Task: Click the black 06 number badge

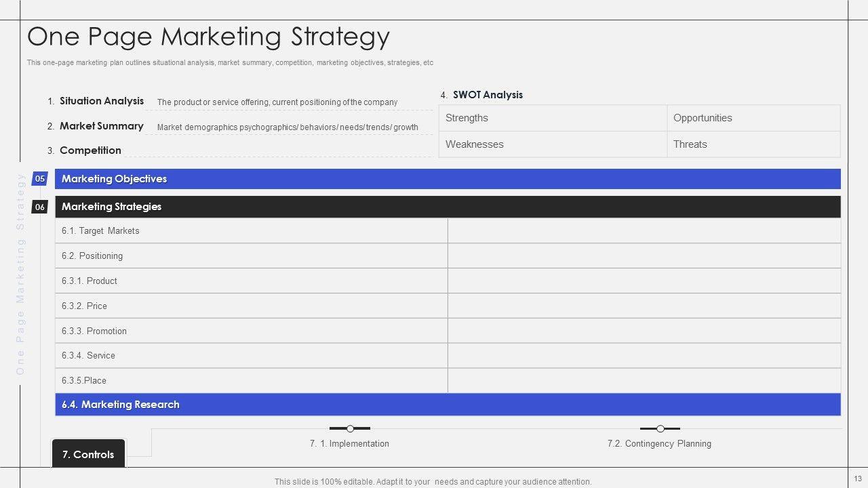Action: [x=40, y=207]
